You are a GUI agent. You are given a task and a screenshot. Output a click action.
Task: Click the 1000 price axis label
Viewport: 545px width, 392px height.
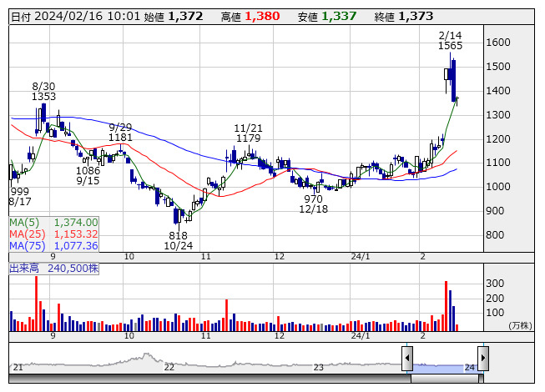497,187
